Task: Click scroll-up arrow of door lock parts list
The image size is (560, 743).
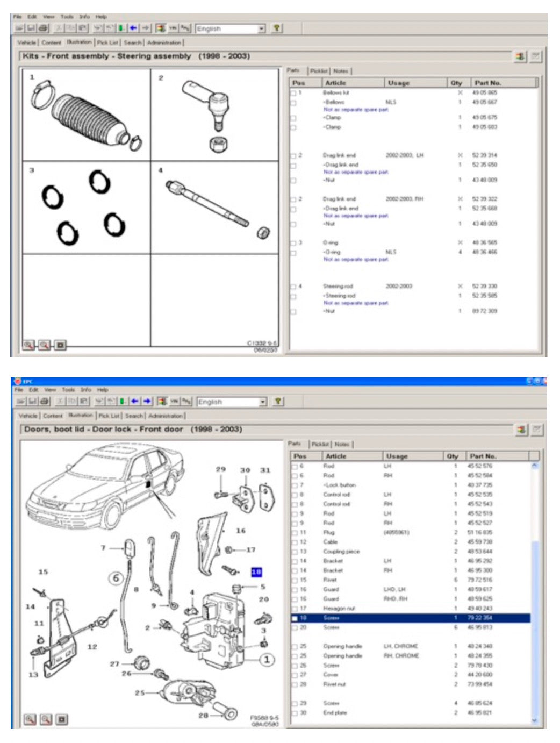Action: (x=534, y=466)
